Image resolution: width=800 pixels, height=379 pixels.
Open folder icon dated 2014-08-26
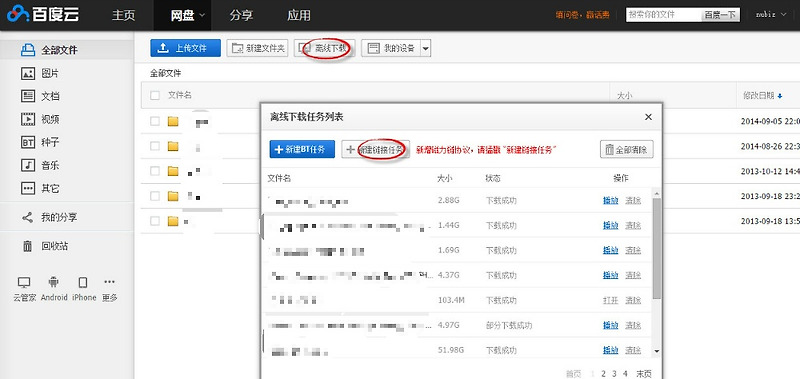(173, 146)
